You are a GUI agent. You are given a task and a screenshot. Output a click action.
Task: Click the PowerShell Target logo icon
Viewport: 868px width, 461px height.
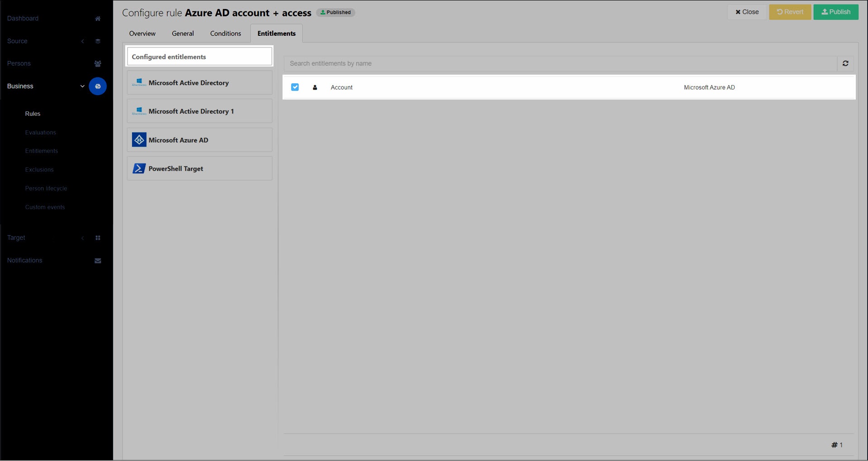point(139,168)
